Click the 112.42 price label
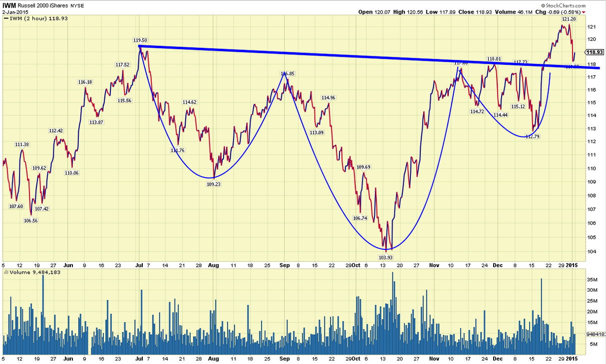This screenshot has height=364, width=606. point(56,131)
